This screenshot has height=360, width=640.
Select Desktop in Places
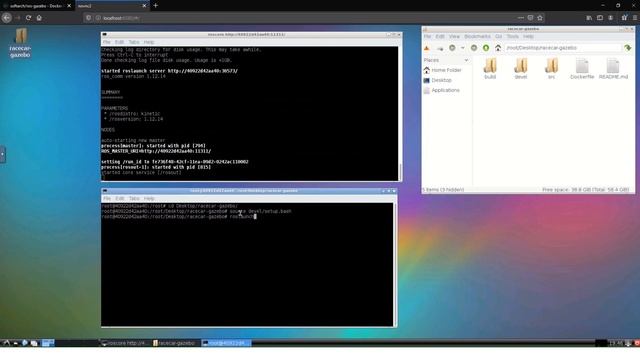tap(438, 80)
